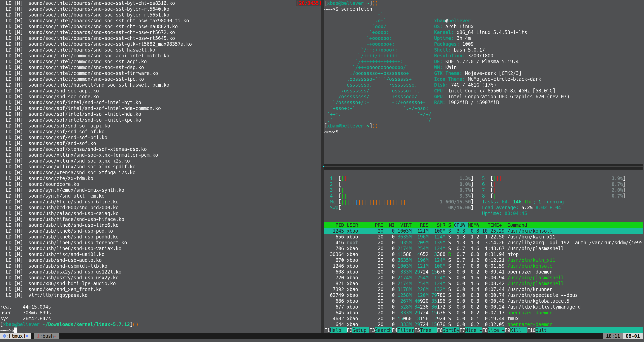Sort by CPU% column header
The width and height of the screenshot is (644, 342).
(x=459, y=225)
